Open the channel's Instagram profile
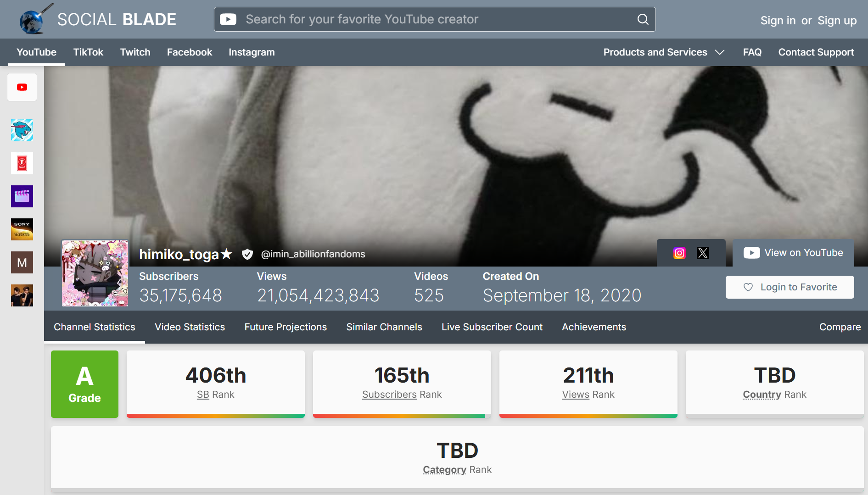The height and width of the screenshot is (495, 868). [679, 253]
